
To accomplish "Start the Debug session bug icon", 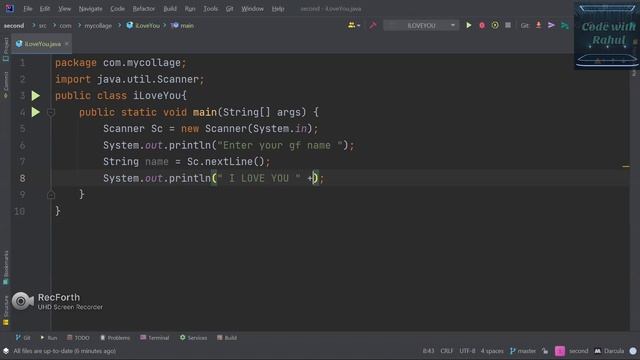I will 482,25.
